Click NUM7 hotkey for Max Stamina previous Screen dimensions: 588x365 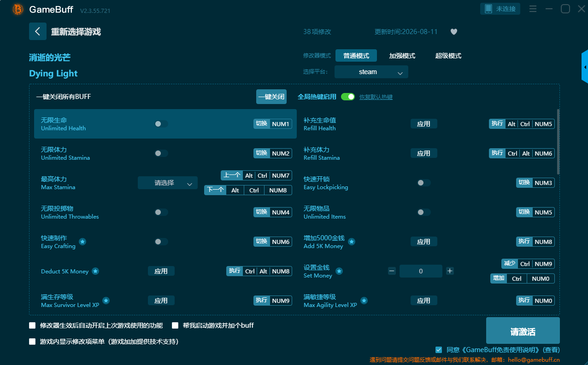(x=281, y=175)
